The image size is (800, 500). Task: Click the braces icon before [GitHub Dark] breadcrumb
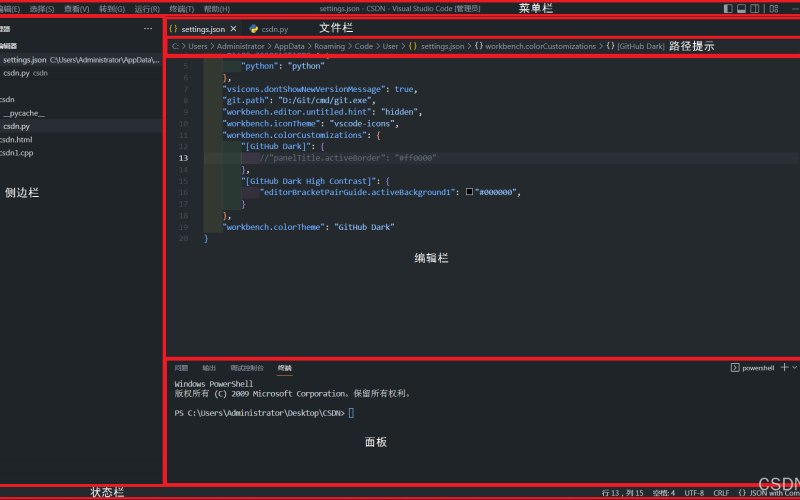tap(610, 46)
